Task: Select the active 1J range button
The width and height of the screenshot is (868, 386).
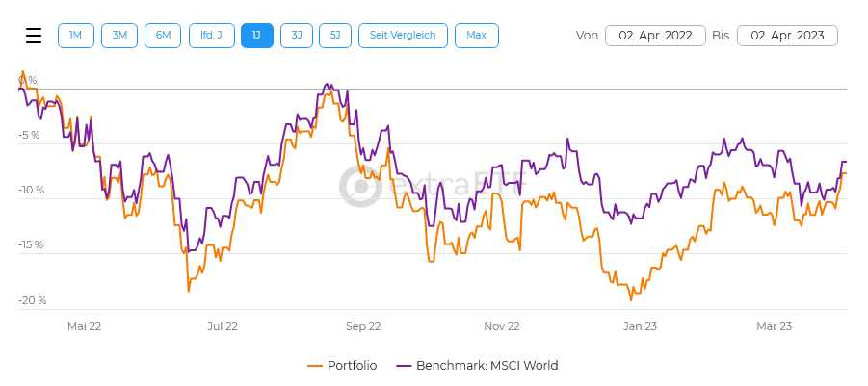Action: pyautogui.click(x=256, y=36)
